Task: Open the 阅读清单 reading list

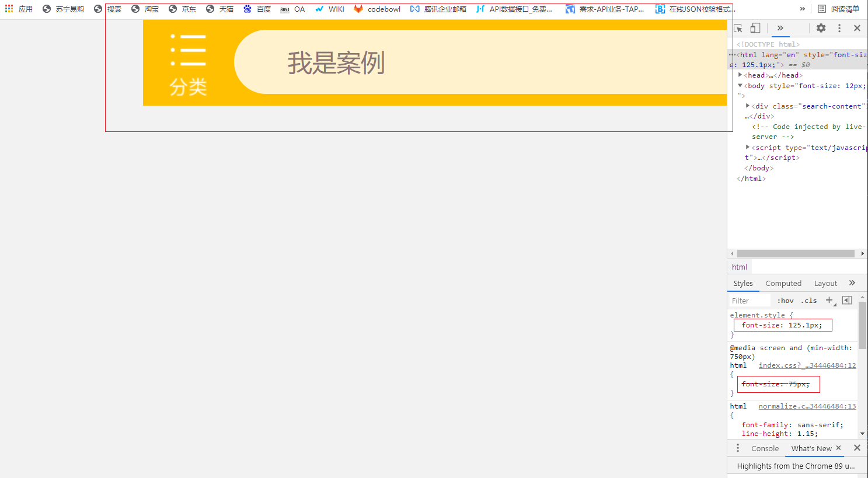Action: [x=838, y=9]
